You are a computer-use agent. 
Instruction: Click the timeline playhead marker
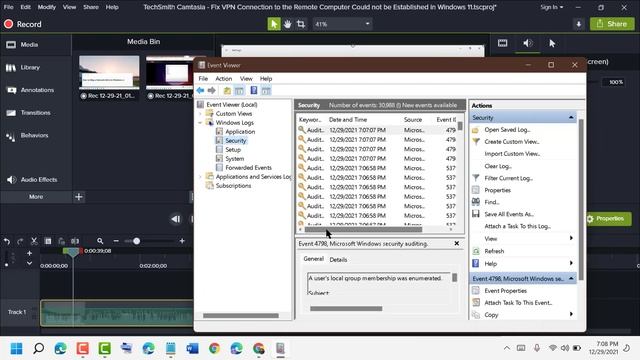73,251
